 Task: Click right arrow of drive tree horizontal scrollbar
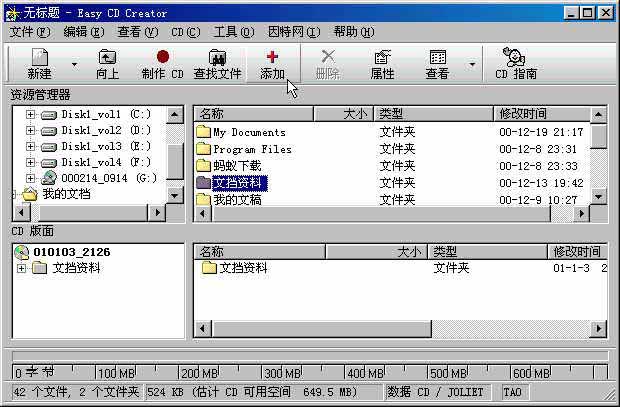pyautogui.click(x=157, y=213)
